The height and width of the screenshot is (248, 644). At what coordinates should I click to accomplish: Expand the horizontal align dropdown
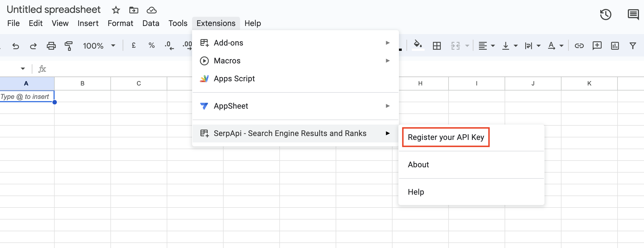486,46
